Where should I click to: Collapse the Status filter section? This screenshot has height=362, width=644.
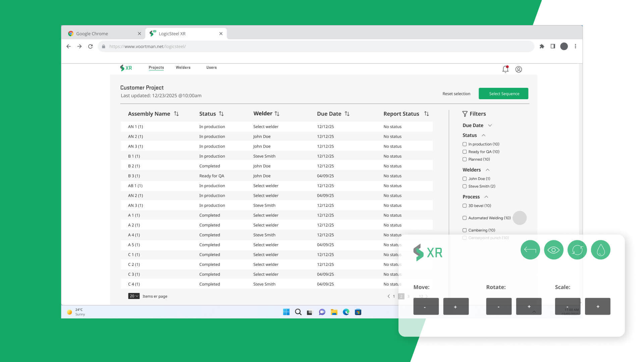pyautogui.click(x=484, y=135)
